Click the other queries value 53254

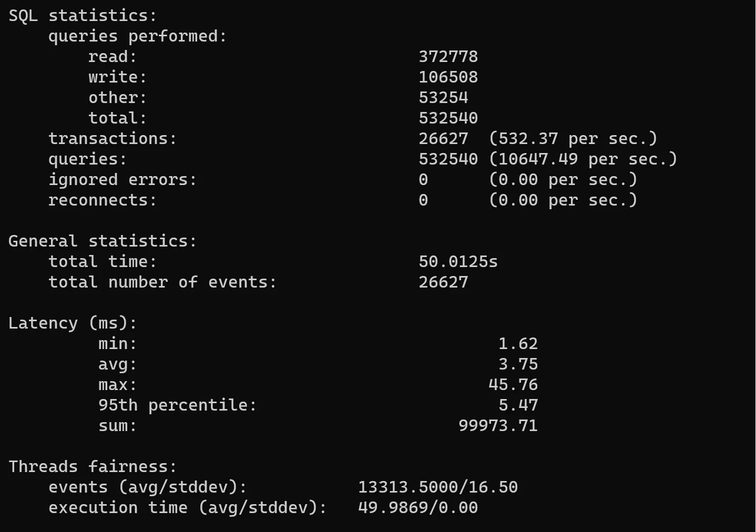[x=443, y=98]
